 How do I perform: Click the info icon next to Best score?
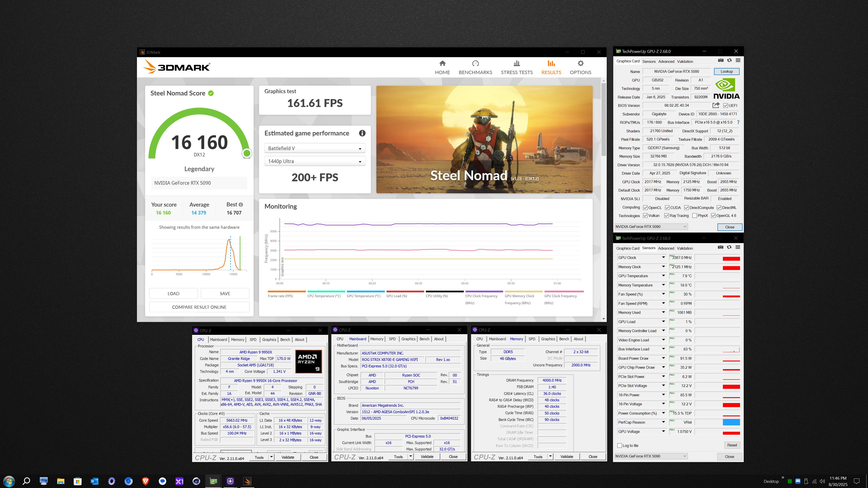click(241, 204)
